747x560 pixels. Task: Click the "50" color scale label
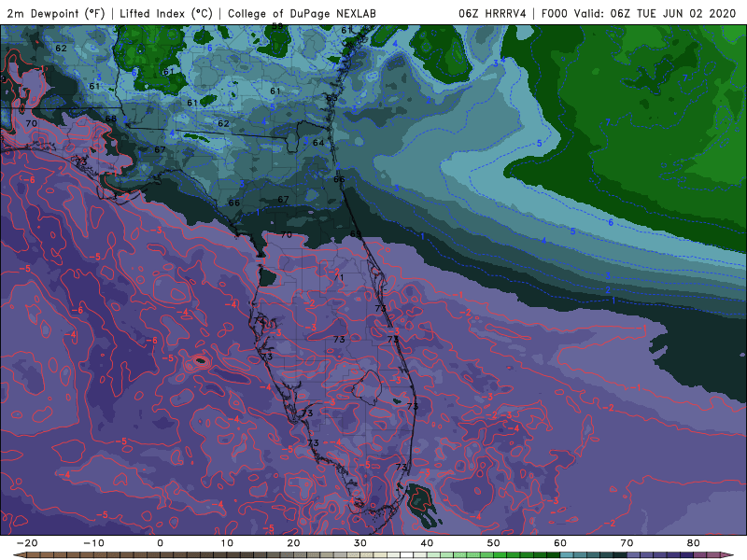(x=494, y=543)
